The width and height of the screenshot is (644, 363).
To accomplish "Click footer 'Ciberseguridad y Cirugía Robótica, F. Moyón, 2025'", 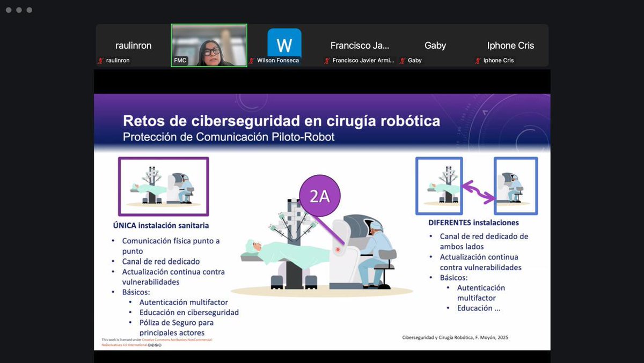I will [455, 337].
